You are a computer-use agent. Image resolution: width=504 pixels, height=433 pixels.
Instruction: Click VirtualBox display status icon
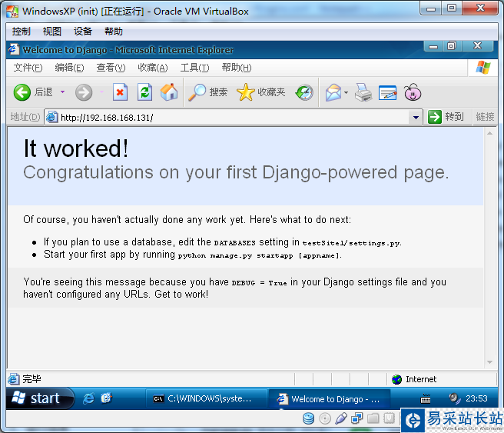point(389,418)
